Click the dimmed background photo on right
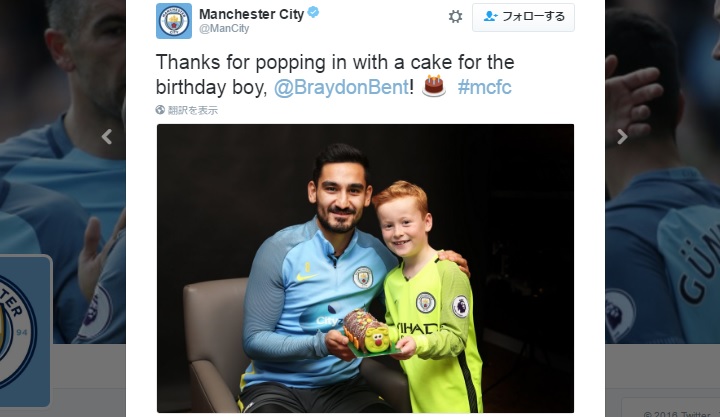 pyautogui.click(x=662, y=172)
